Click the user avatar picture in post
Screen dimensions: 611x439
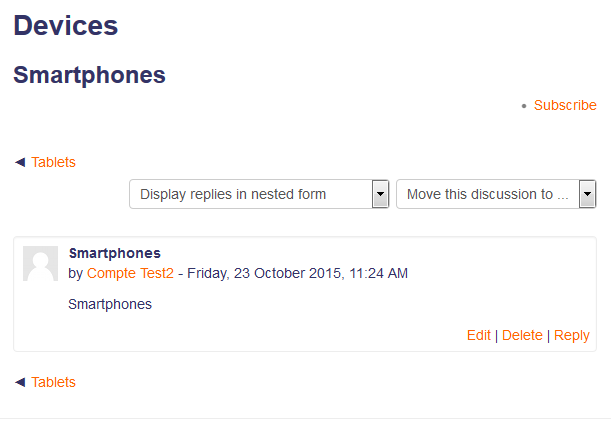click(x=41, y=263)
